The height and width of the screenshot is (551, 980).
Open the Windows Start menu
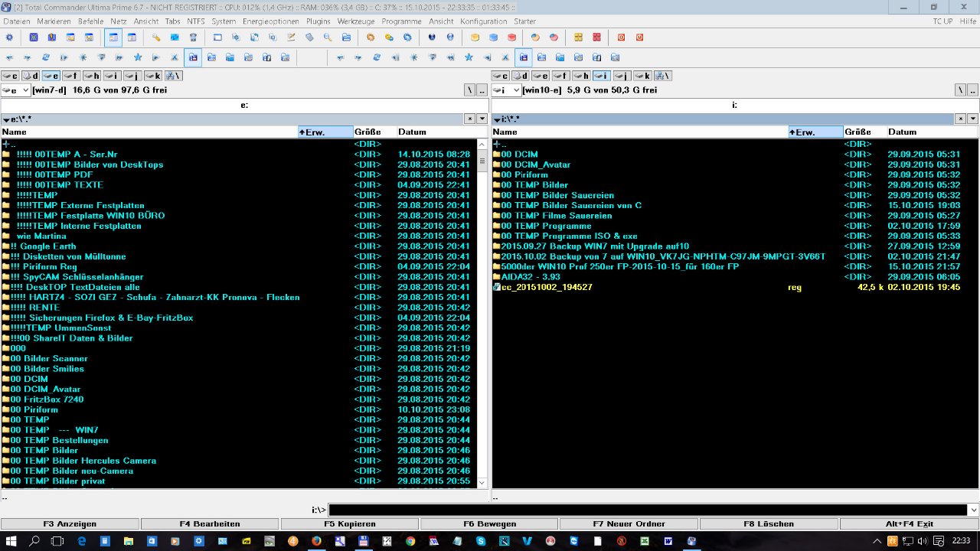pos(11,541)
